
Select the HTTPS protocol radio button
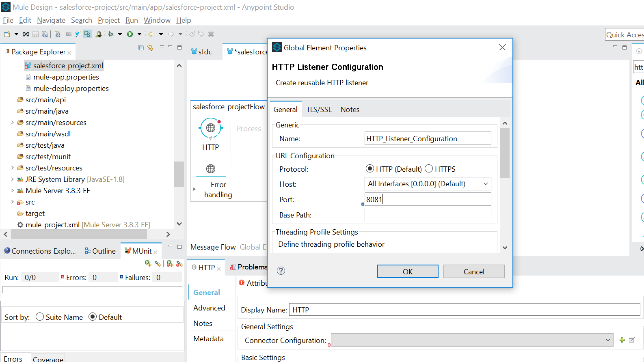(x=429, y=168)
